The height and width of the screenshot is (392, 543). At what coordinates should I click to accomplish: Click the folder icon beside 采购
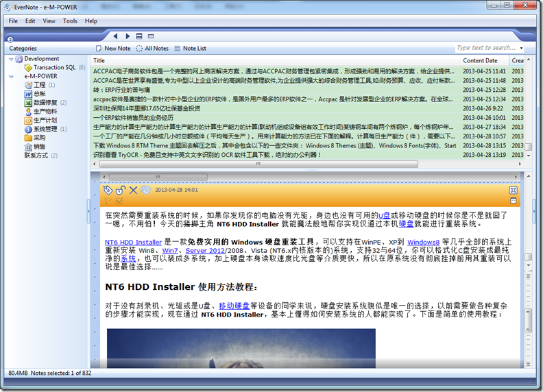pos(28,138)
